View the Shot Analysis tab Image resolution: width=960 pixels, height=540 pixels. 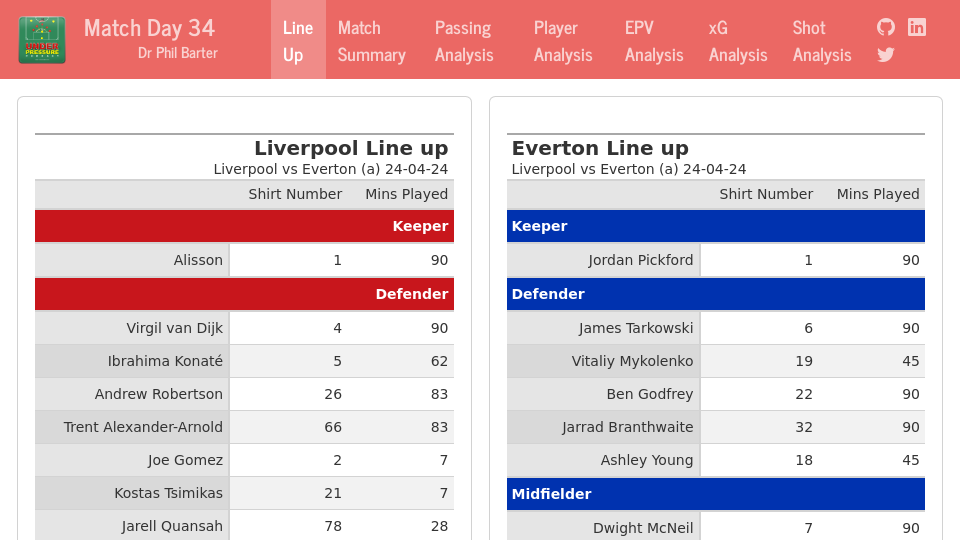click(822, 40)
